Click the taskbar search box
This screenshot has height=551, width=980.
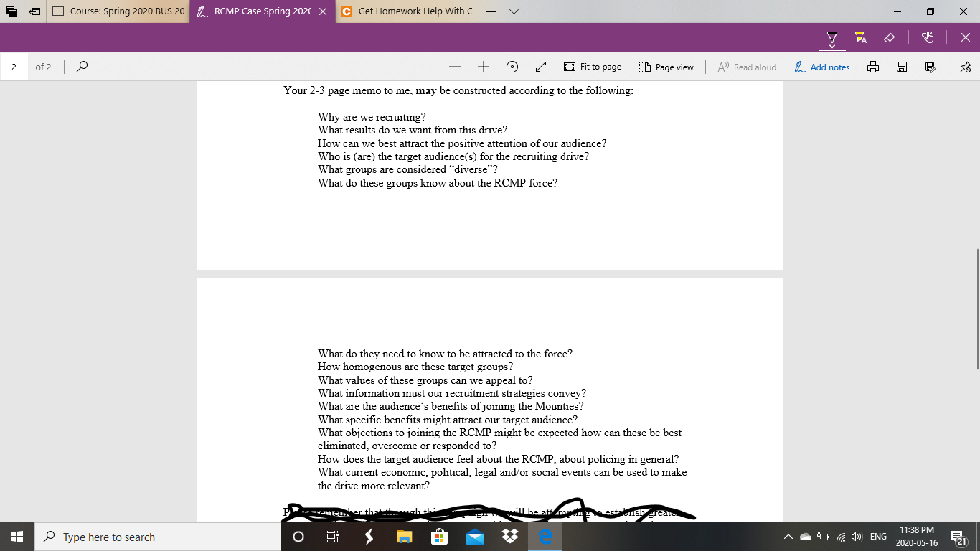pos(158,537)
